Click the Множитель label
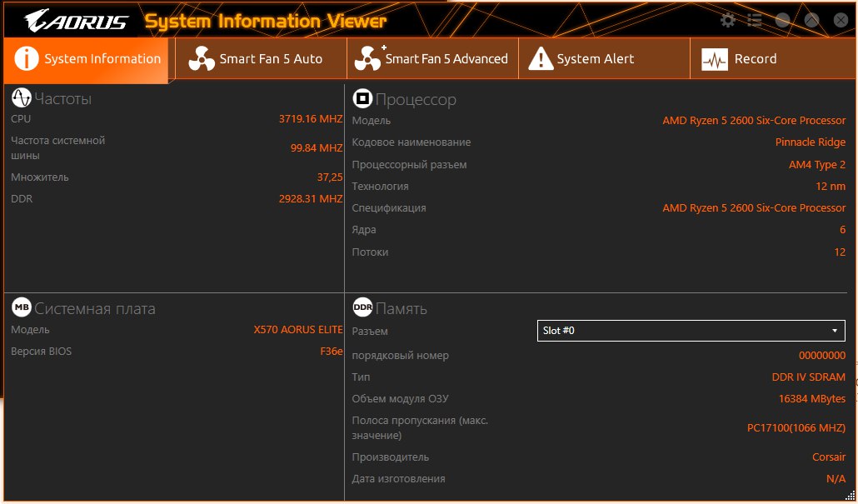The height and width of the screenshot is (504, 858). click(40, 177)
